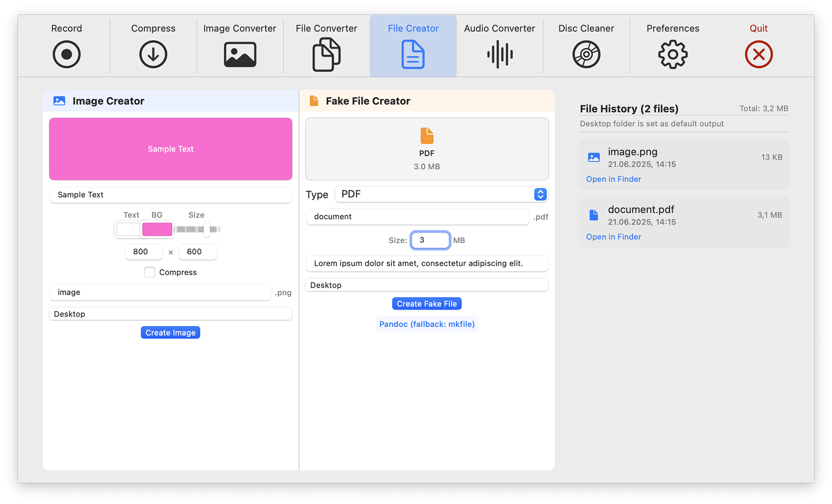Click the image filename field

pyautogui.click(x=160, y=292)
